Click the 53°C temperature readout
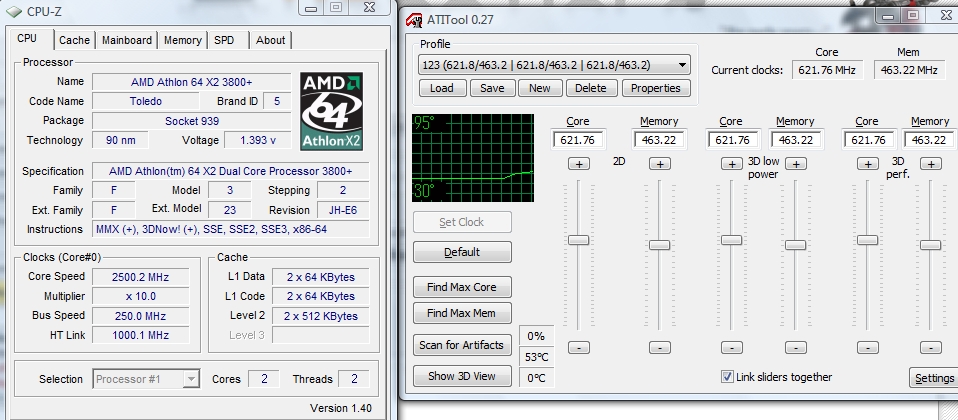The height and width of the screenshot is (420, 958). tap(536, 356)
